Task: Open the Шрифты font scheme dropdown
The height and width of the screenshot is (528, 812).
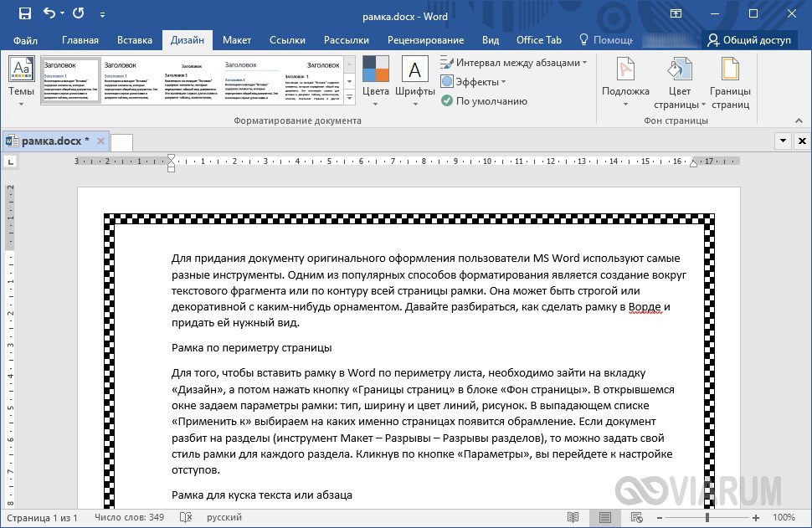Action: coord(415,82)
